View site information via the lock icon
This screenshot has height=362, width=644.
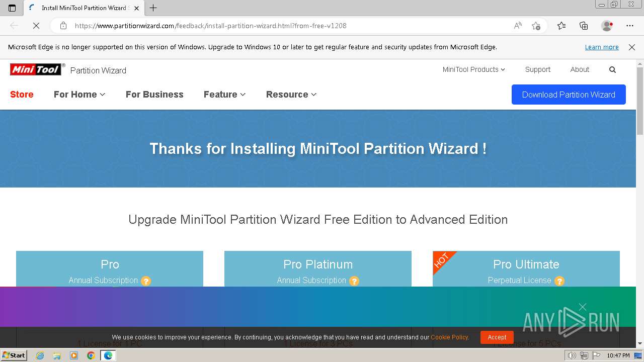click(x=63, y=26)
